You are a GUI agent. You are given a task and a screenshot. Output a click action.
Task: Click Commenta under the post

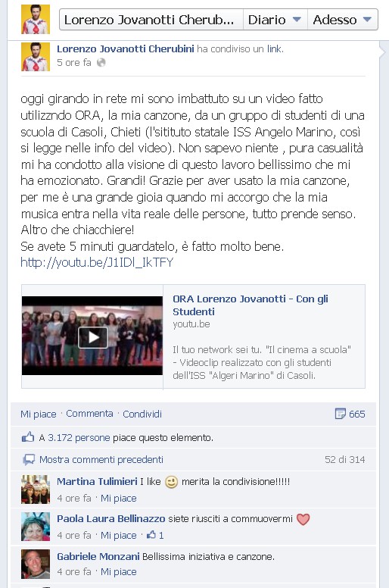click(89, 414)
